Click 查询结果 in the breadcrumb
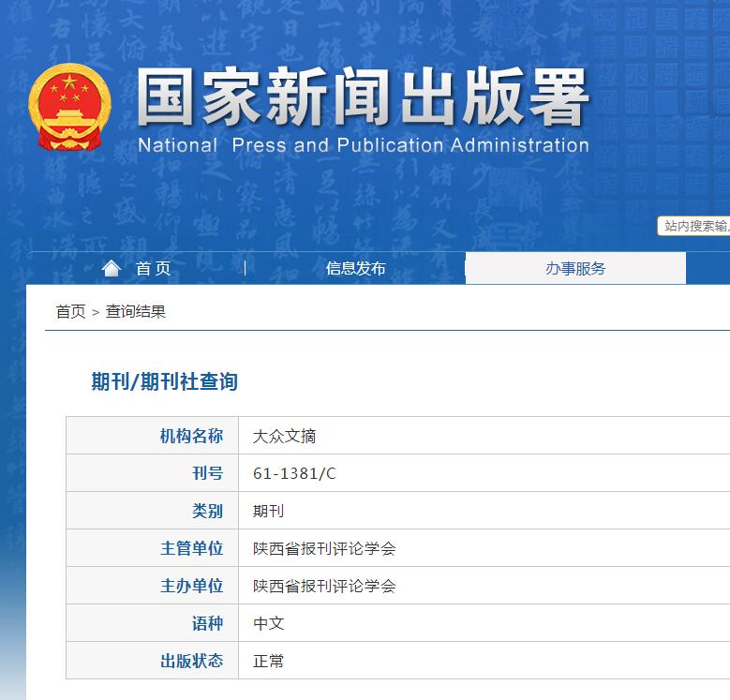This screenshot has height=700, width=730. [136, 312]
